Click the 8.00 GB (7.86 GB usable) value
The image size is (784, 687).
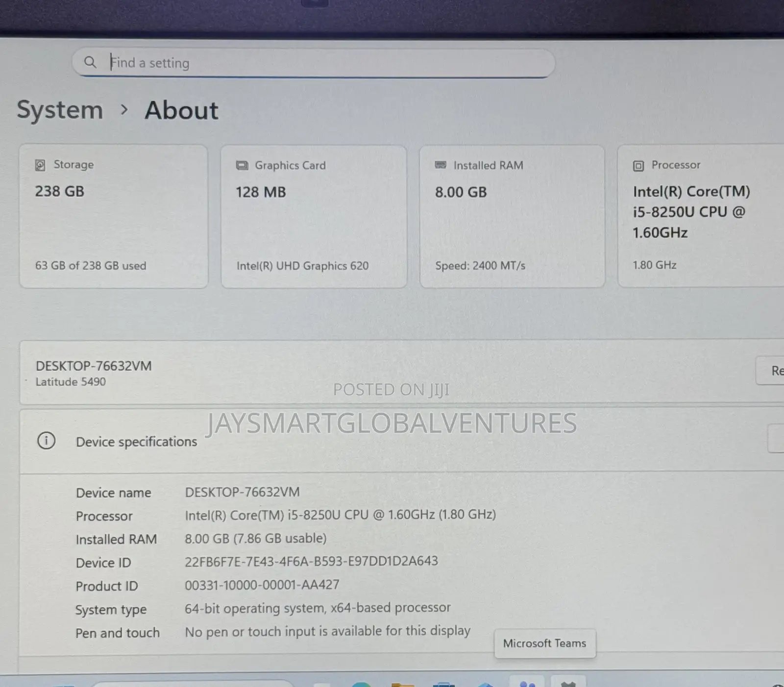(x=255, y=538)
